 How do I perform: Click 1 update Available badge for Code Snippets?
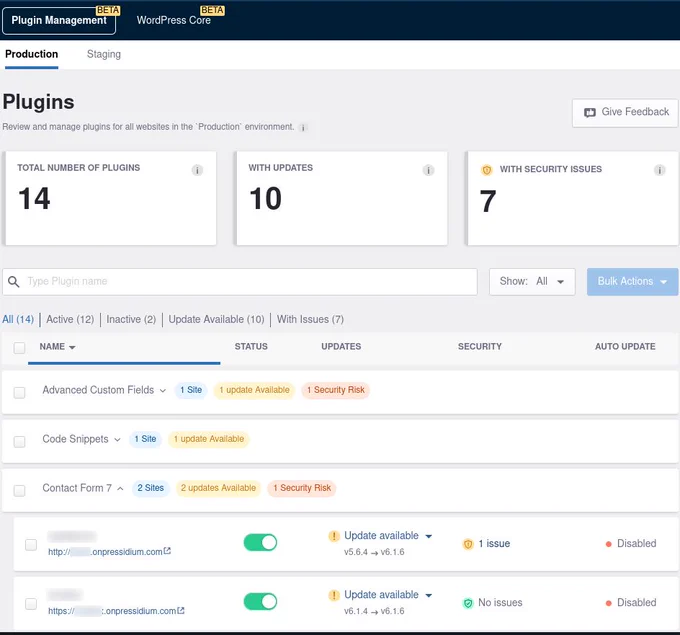point(209,439)
